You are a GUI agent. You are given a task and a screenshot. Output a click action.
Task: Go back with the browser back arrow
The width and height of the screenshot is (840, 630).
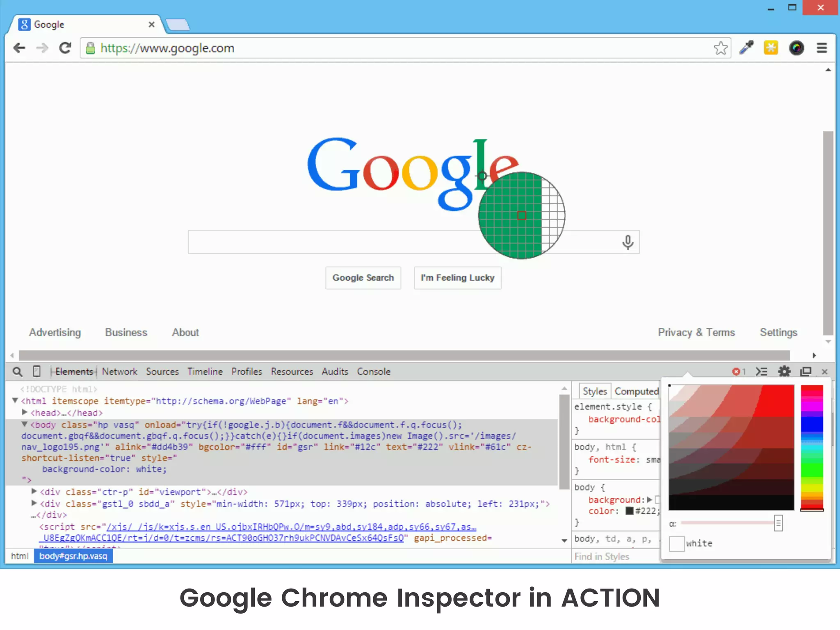point(19,48)
